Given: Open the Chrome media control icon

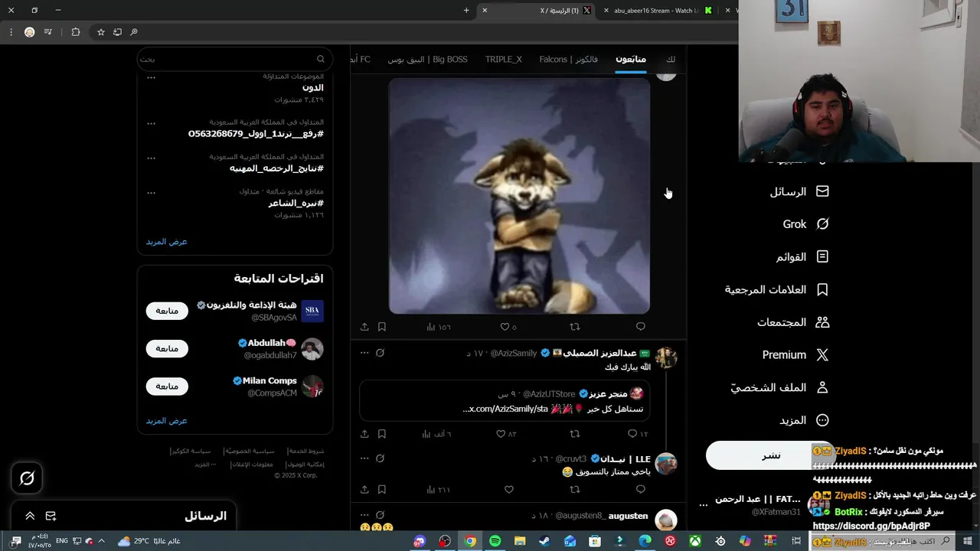Looking at the screenshot, I should 48,32.
